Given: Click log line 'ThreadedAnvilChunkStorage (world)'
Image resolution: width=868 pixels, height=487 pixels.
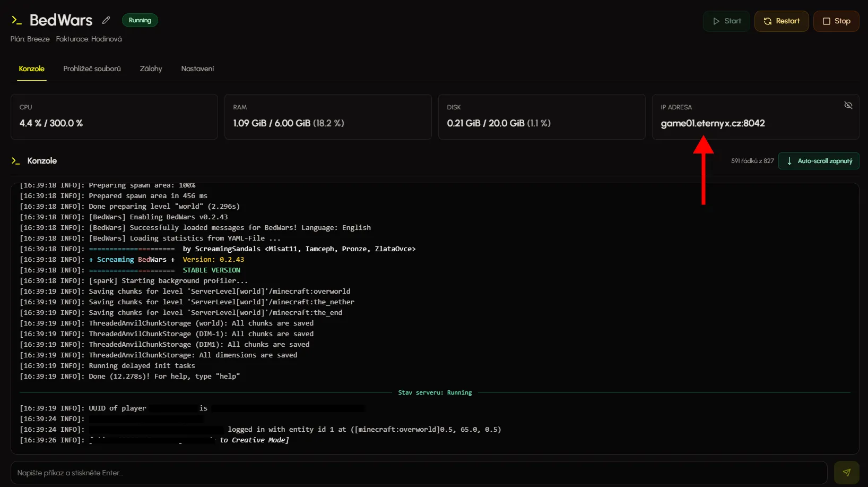Looking at the screenshot, I should (x=167, y=323).
